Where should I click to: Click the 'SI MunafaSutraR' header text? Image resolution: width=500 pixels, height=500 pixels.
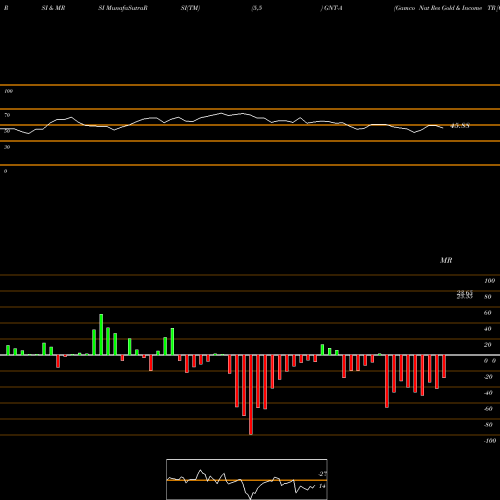123,8
